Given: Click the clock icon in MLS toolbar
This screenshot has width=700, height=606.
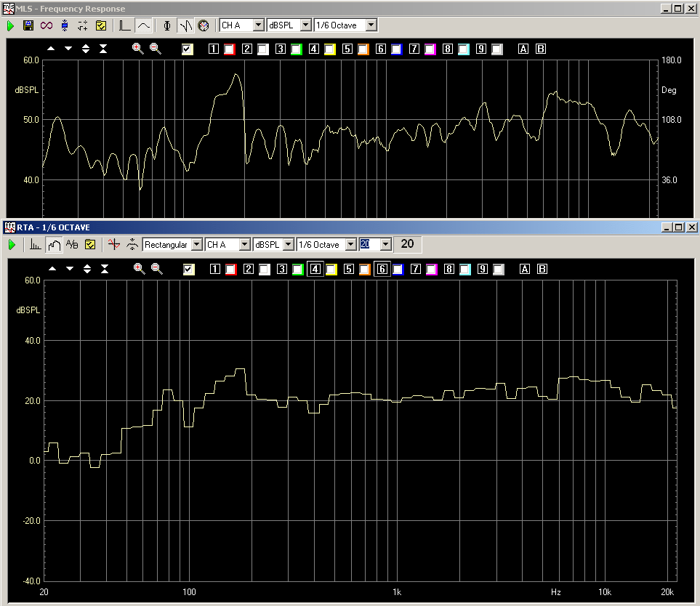Looking at the screenshot, I should pyautogui.click(x=204, y=25).
